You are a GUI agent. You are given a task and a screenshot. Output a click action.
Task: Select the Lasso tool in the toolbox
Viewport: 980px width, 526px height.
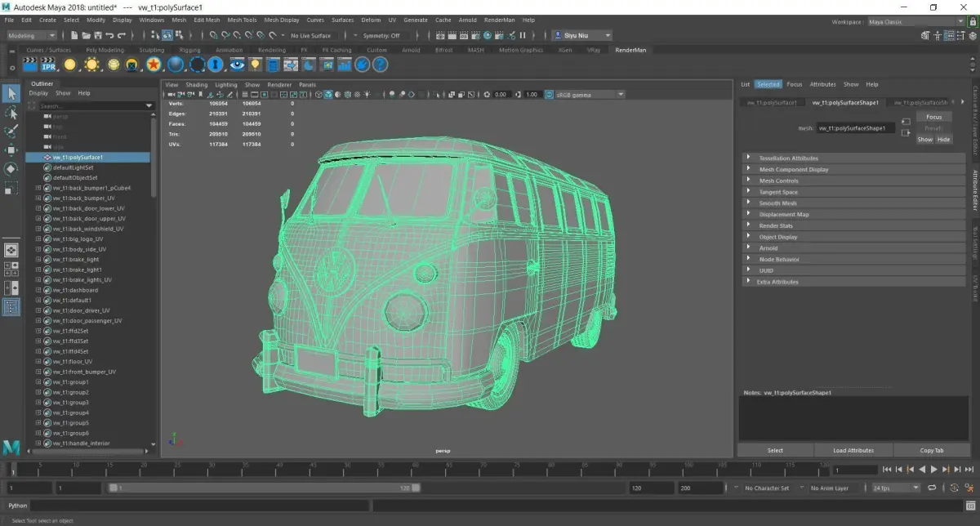click(x=11, y=113)
